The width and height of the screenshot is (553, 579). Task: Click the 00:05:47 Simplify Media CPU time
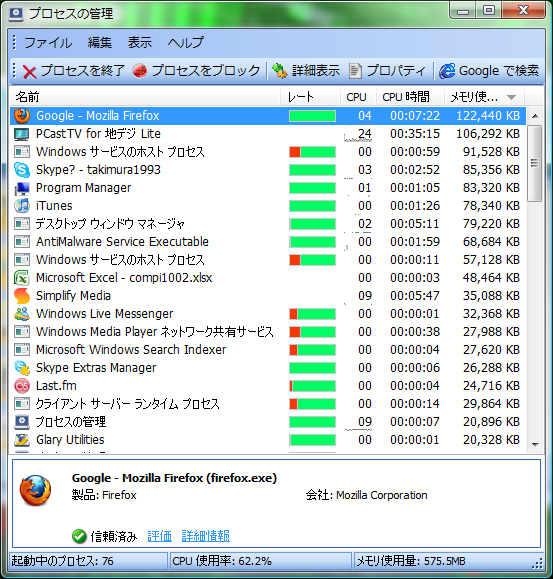415,296
